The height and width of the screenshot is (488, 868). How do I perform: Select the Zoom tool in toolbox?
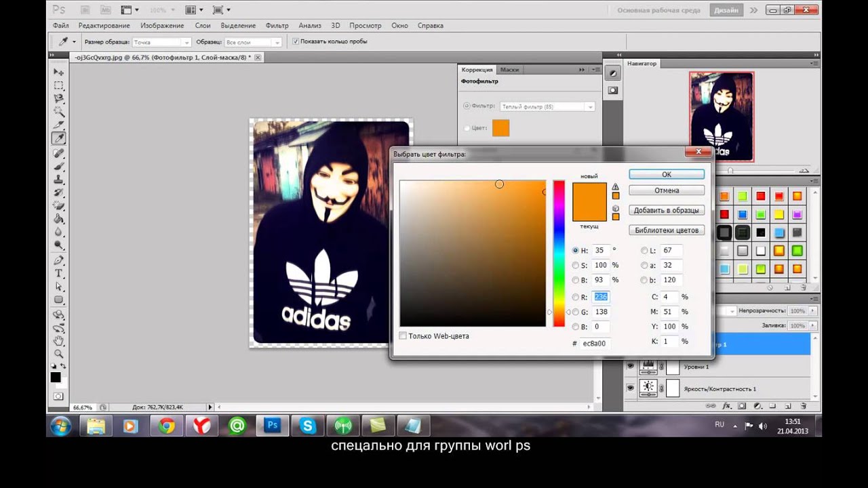[59, 354]
